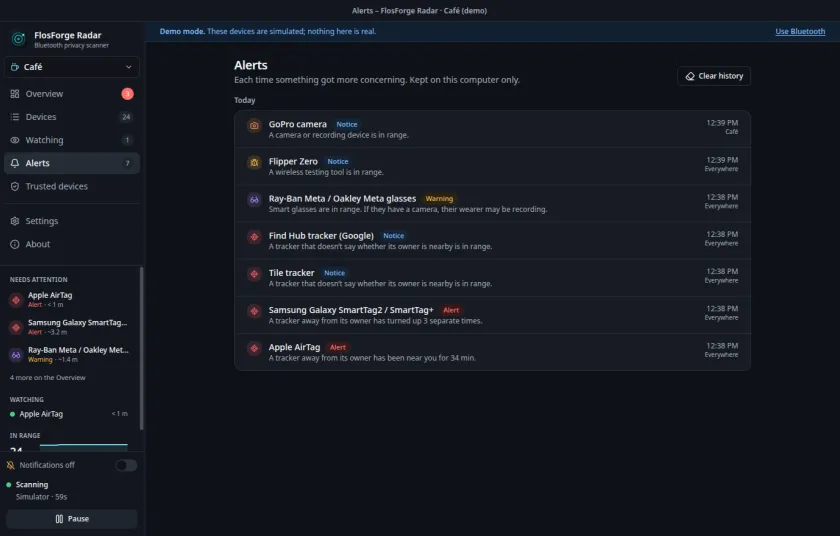
Task: Open the '4 more on the Overview' link
Action: [47, 378]
